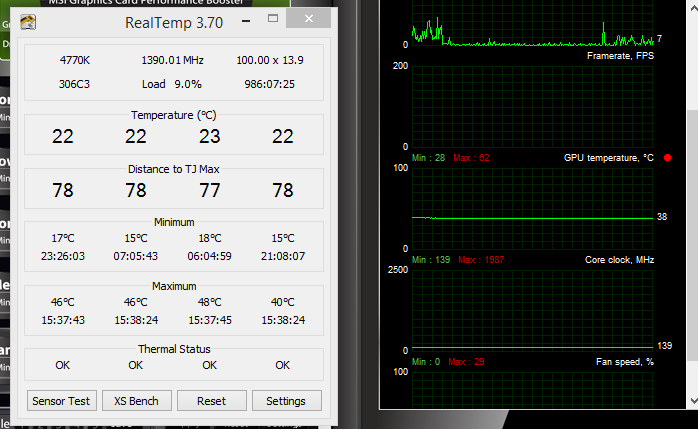698x429 pixels.
Task: Open RealTemp Settings
Action: click(x=286, y=401)
